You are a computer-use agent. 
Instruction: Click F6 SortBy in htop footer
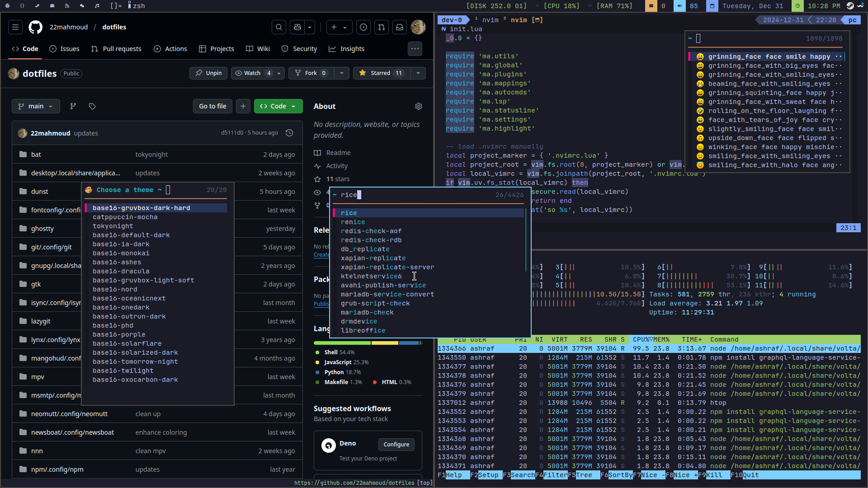pyautogui.click(x=616, y=475)
